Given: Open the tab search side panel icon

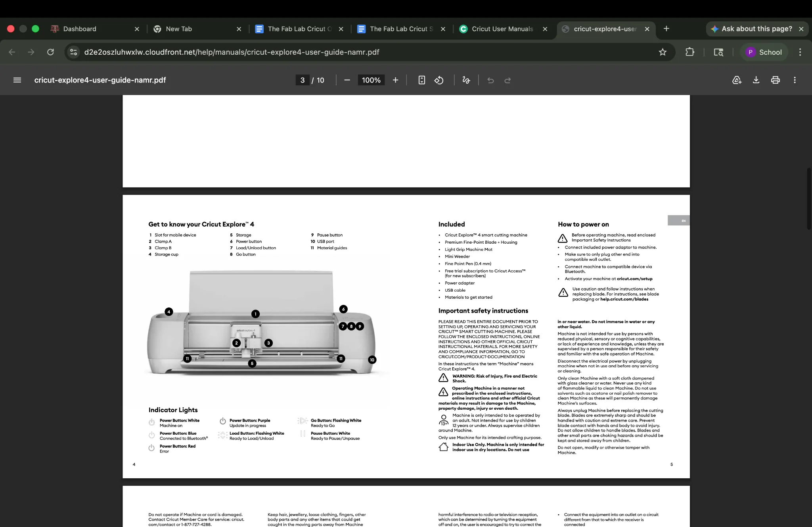Looking at the screenshot, I should click(718, 52).
